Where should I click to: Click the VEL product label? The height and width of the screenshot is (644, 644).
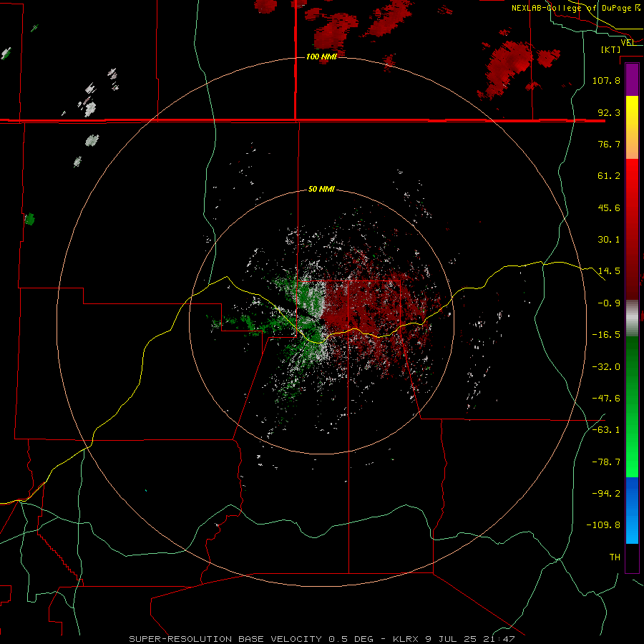tap(628, 42)
